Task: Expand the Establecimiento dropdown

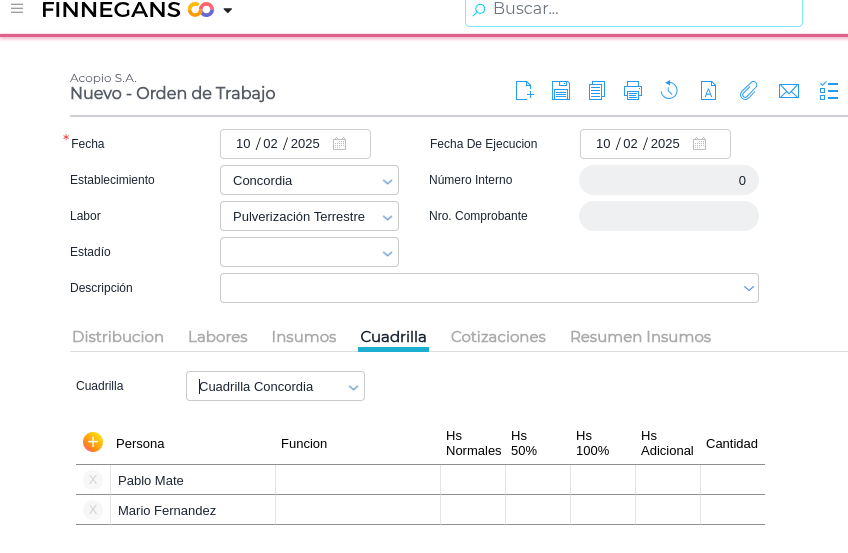Action: [387, 181]
